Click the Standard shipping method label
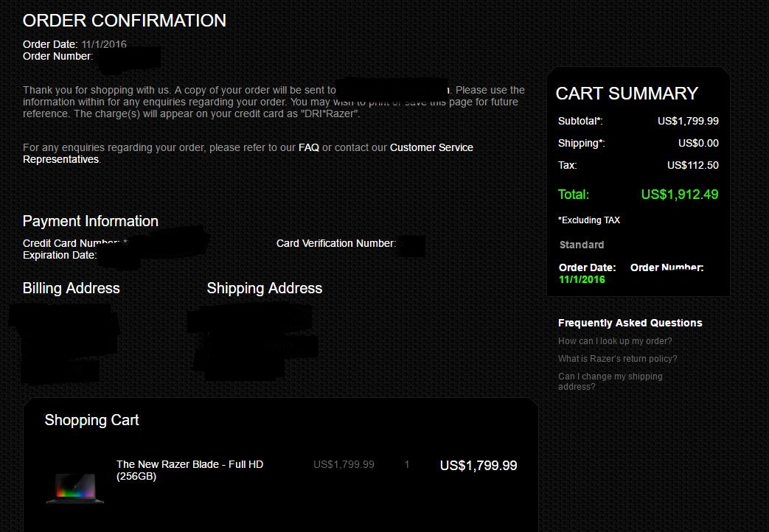The width and height of the screenshot is (769, 532). (582, 245)
